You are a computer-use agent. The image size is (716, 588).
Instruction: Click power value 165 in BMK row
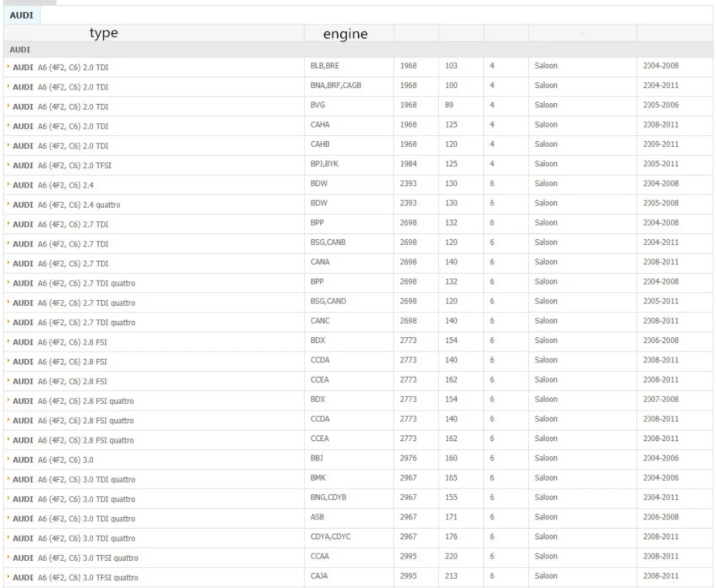point(451,478)
